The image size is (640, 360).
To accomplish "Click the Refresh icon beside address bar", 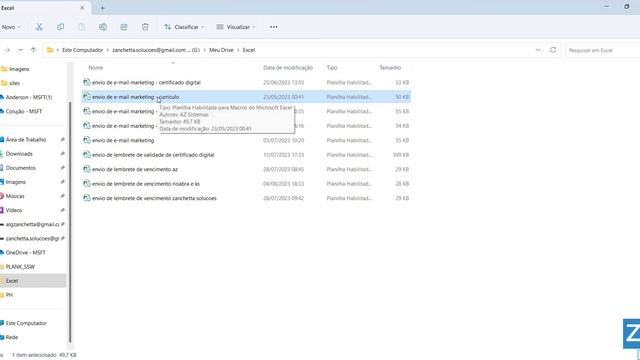I will [x=553, y=50].
